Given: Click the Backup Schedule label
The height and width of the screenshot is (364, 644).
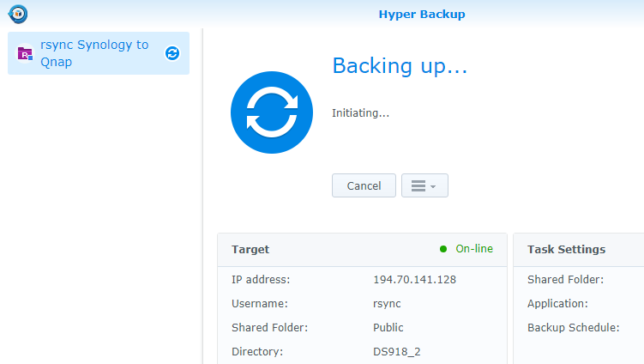Looking at the screenshot, I should (574, 328).
